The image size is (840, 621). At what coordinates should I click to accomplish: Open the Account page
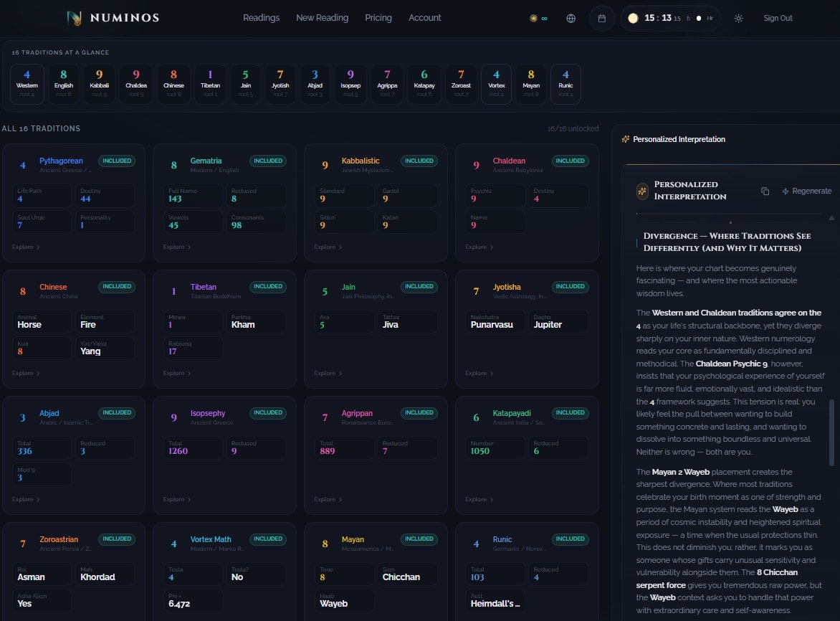pos(425,18)
